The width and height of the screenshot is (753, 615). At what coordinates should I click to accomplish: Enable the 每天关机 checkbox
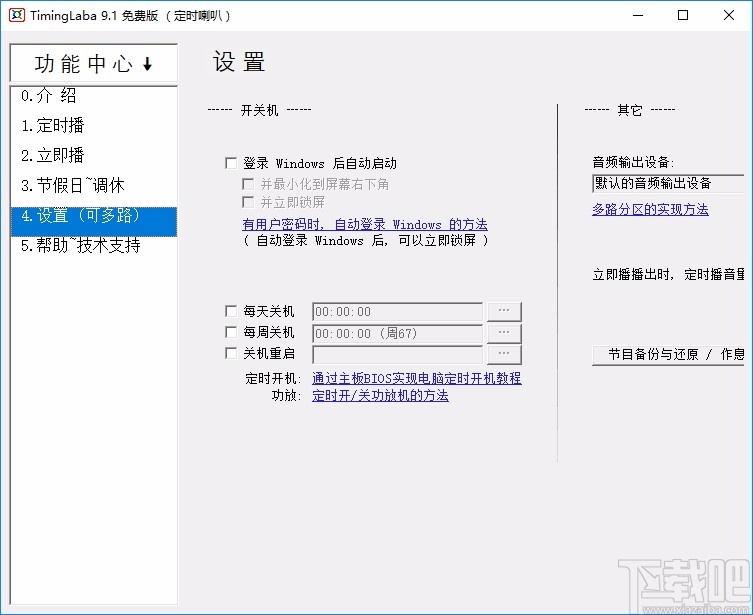coord(231,311)
